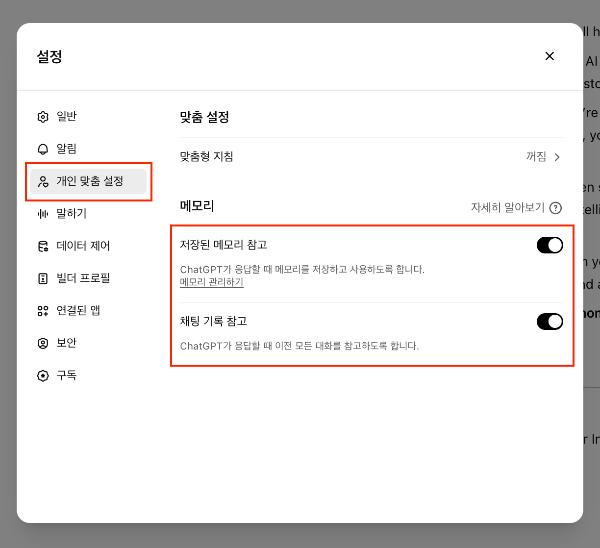Click the 맞춤 설정 heading
The image size is (600, 548).
[x=204, y=117]
